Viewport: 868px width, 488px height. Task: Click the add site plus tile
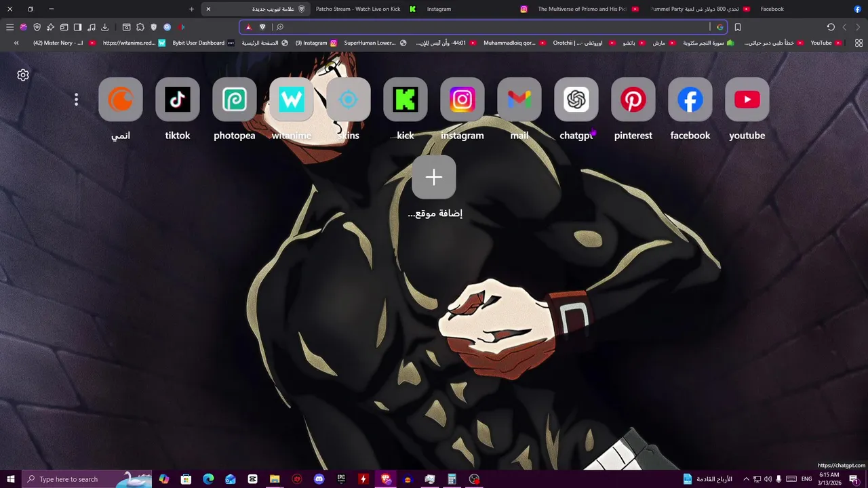(x=434, y=177)
